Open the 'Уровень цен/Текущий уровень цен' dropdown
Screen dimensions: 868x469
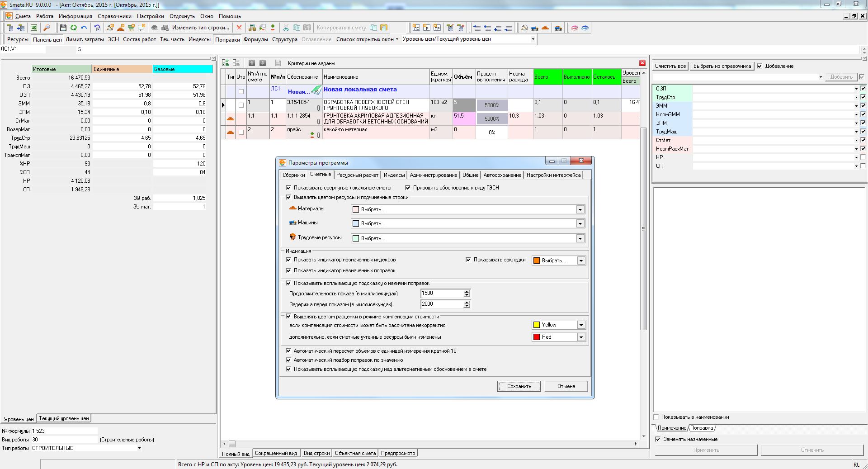(533, 39)
